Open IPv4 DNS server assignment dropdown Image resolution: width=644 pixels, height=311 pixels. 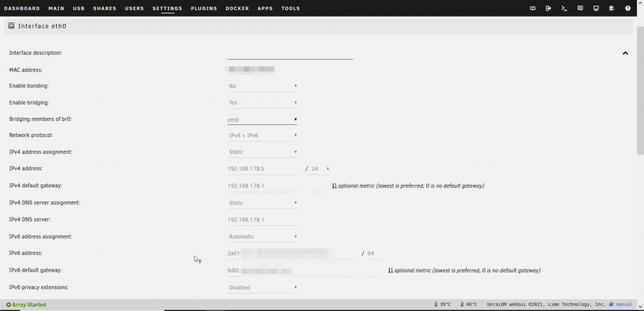click(x=262, y=203)
